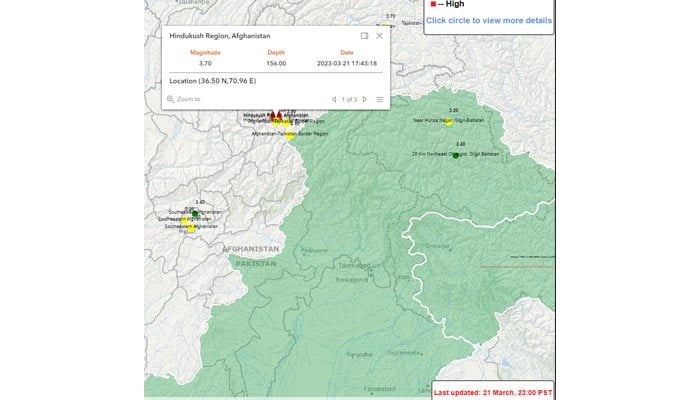Image resolution: width=700 pixels, height=400 pixels.
Task: Click 'Click circle to view more details' text
Action: [x=488, y=20]
